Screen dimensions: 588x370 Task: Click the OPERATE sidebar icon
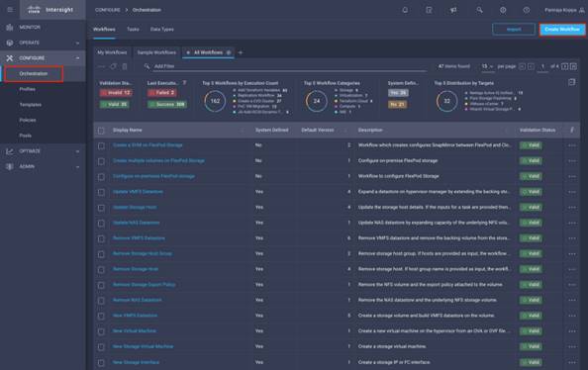(x=10, y=43)
